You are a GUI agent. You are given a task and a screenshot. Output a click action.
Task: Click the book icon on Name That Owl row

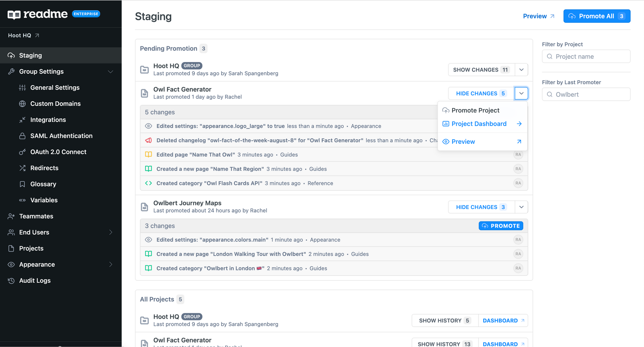coord(148,154)
